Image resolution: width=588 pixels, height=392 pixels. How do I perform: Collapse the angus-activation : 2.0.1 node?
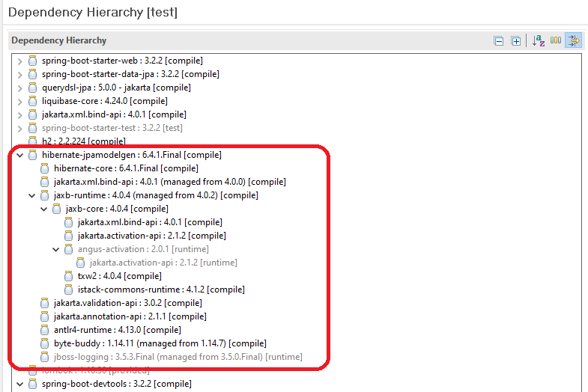[56, 249]
